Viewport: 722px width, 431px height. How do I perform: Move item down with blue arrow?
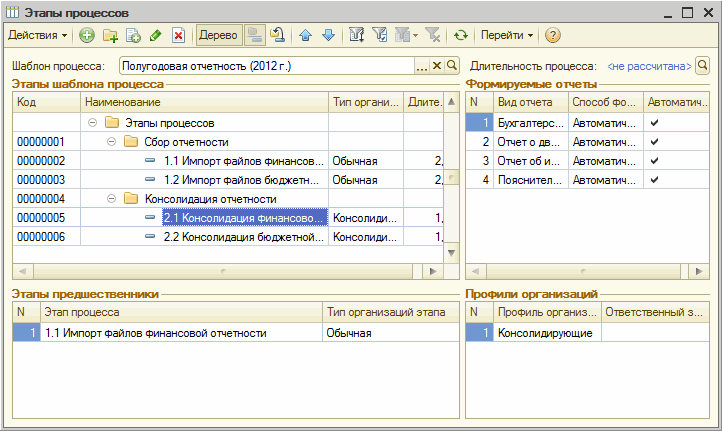click(328, 35)
